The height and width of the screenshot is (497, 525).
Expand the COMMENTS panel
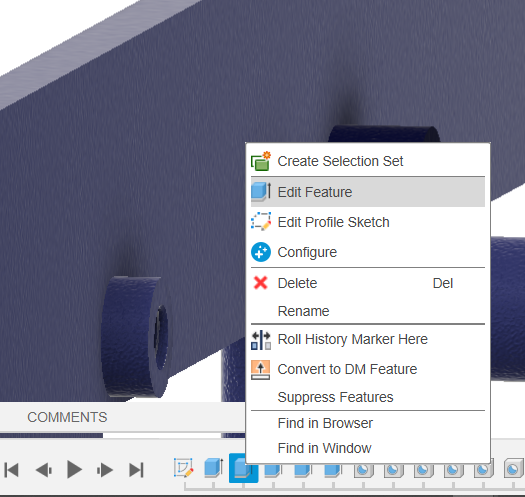(x=67, y=417)
